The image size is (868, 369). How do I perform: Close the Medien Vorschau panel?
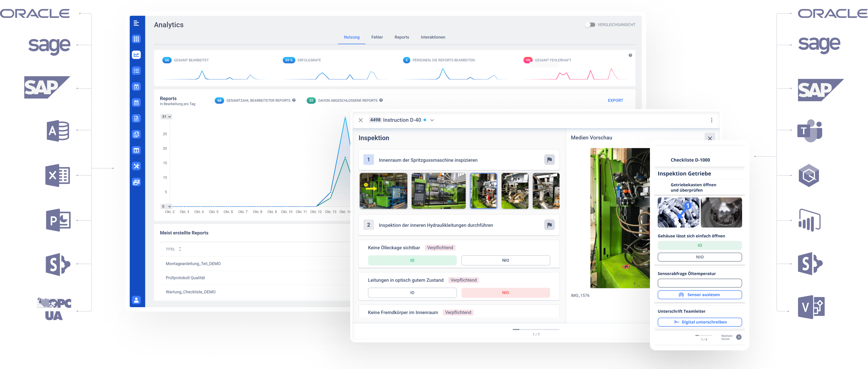pyautogui.click(x=710, y=138)
